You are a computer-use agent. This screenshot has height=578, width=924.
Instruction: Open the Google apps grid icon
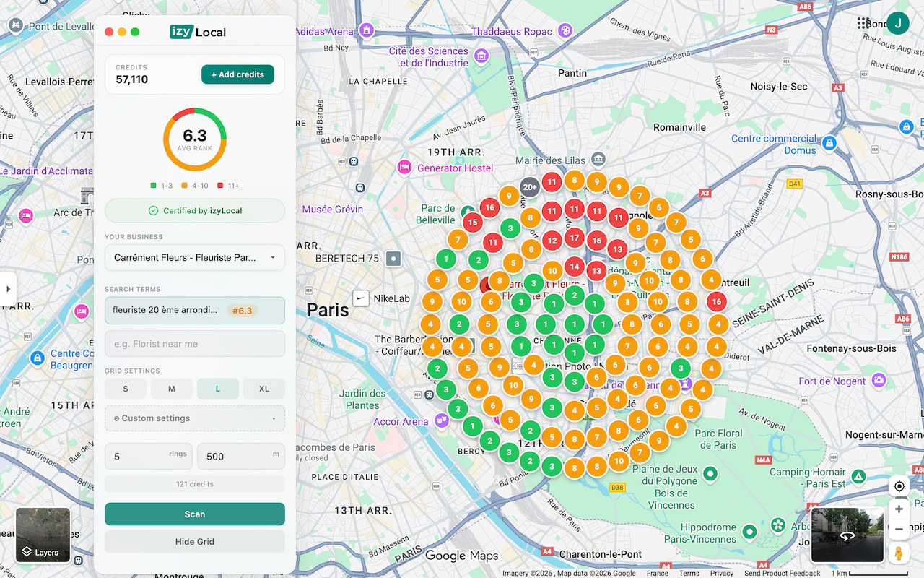point(863,24)
